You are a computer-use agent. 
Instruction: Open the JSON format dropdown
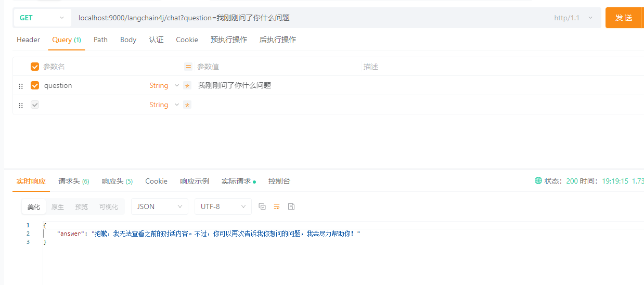tap(160, 206)
